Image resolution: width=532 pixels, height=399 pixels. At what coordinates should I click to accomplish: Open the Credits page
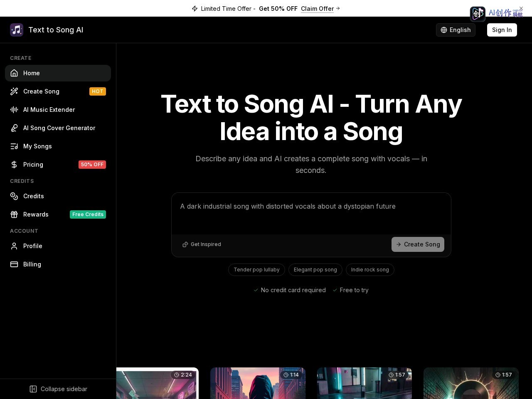(58, 196)
